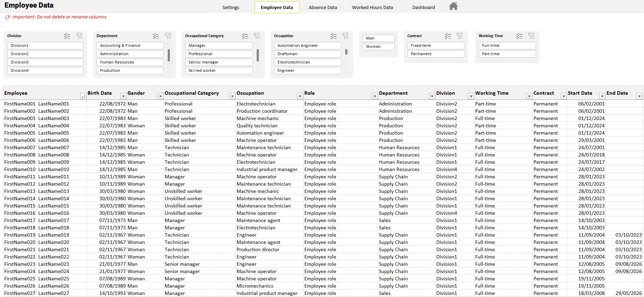644x297 pixels.
Task: Open the Birth Date column filter dropdown
Action: pos(123,96)
